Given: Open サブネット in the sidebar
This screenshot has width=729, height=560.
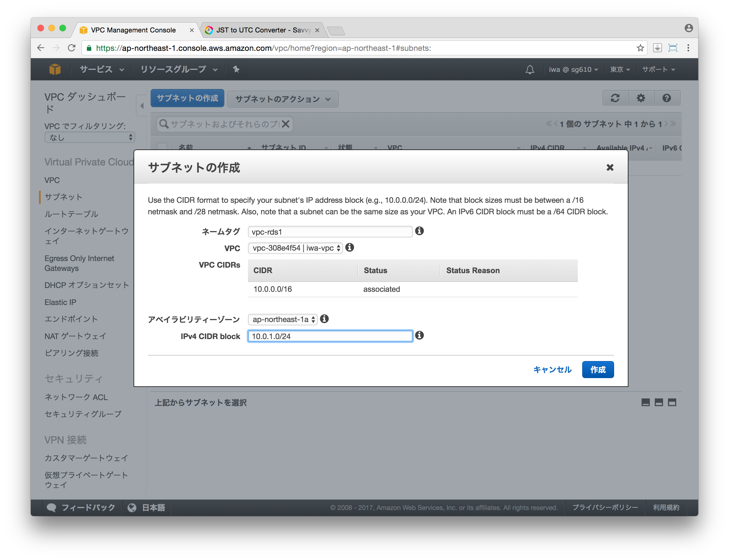Looking at the screenshot, I should click(x=63, y=197).
